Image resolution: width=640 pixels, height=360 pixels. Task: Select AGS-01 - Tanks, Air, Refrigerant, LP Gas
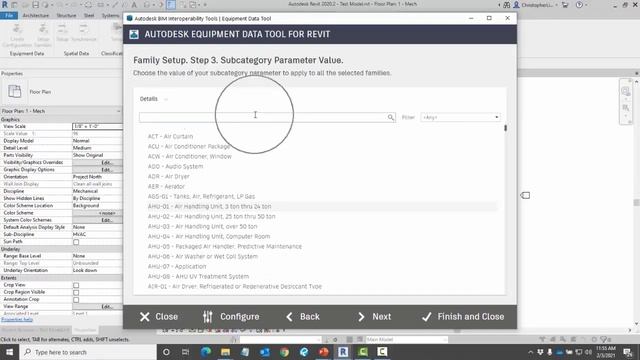click(x=201, y=196)
